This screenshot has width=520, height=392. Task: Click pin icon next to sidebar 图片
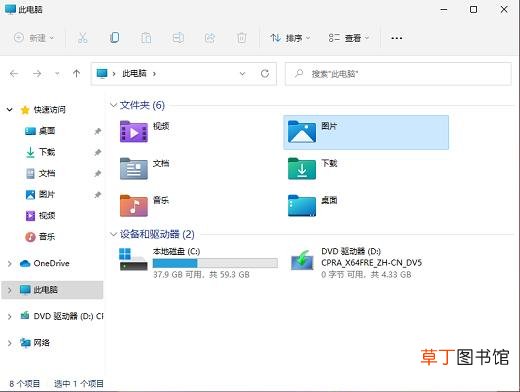tap(97, 195)
